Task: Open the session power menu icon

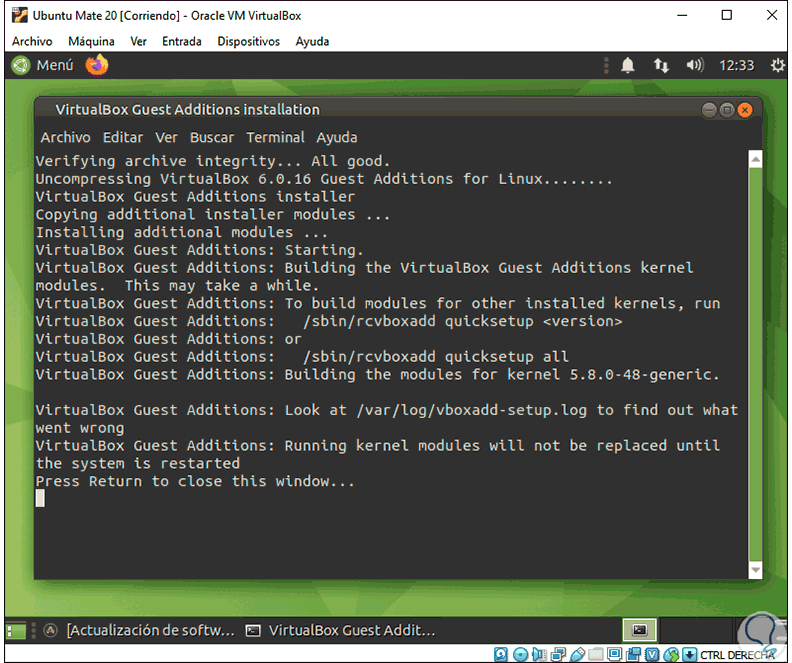Action: (777, 65)
